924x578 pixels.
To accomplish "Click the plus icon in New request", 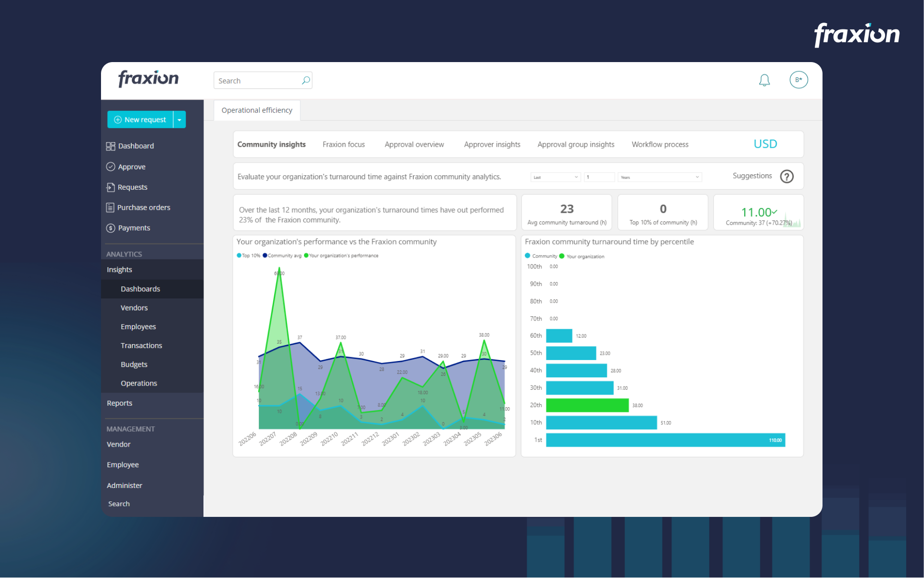I will [117, 120].
